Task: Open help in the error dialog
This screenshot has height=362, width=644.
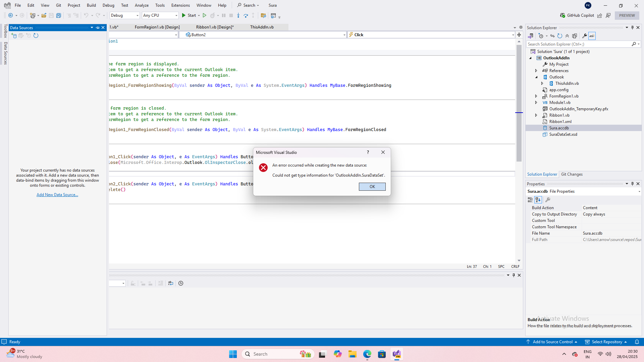Action: coord(368,152)
